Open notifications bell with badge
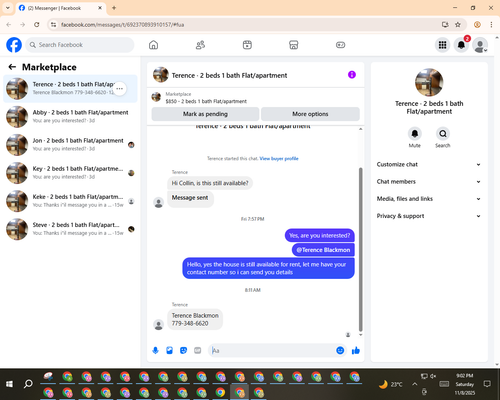The width and height of the screenshot is (500, 400). (x=461, y=45)
